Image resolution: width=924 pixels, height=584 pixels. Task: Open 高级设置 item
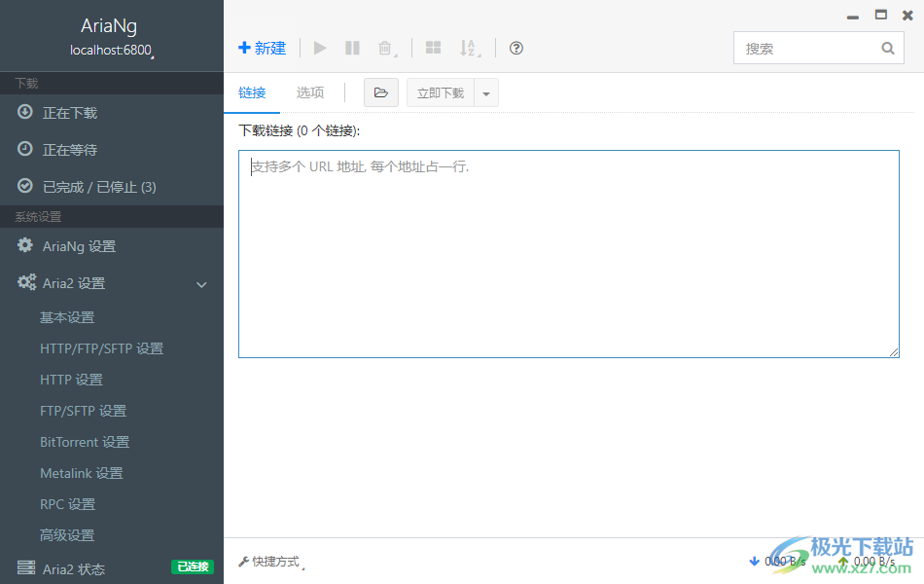[67, 535]
